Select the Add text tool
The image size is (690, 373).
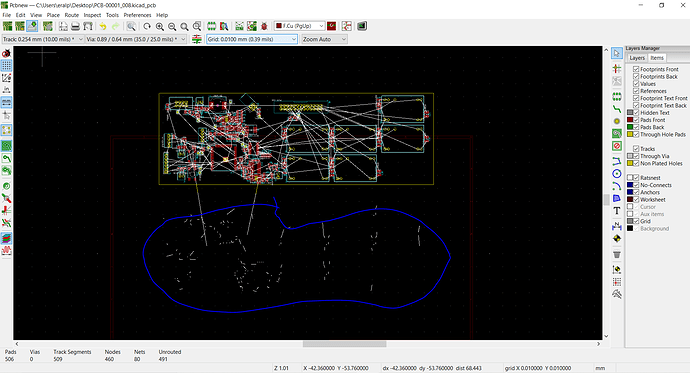coord(617,211)
